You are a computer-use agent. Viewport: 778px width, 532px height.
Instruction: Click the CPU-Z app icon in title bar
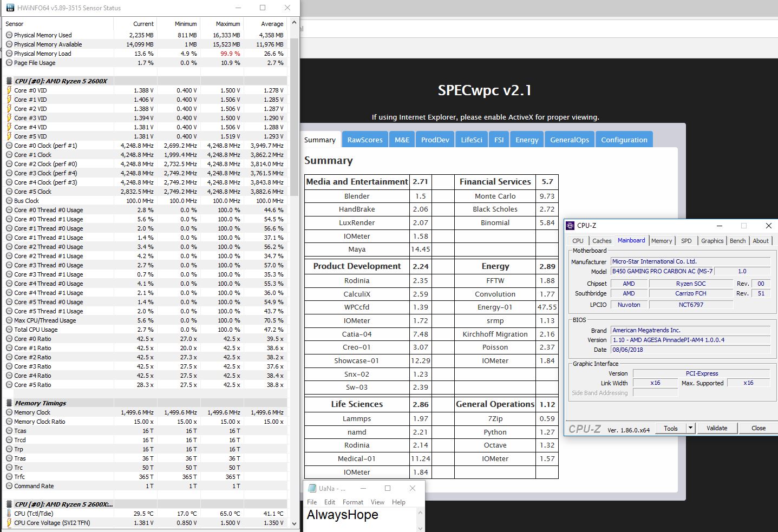570,226
